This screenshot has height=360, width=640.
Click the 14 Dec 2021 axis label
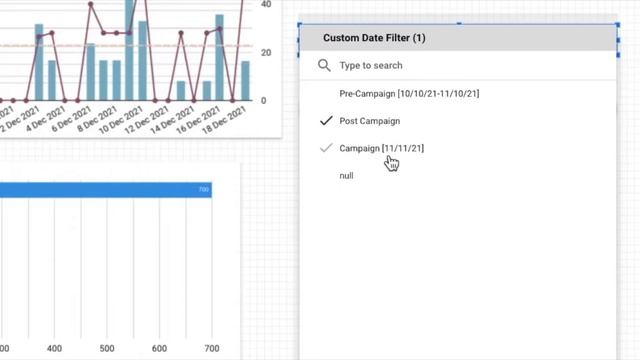pos(172,120)
